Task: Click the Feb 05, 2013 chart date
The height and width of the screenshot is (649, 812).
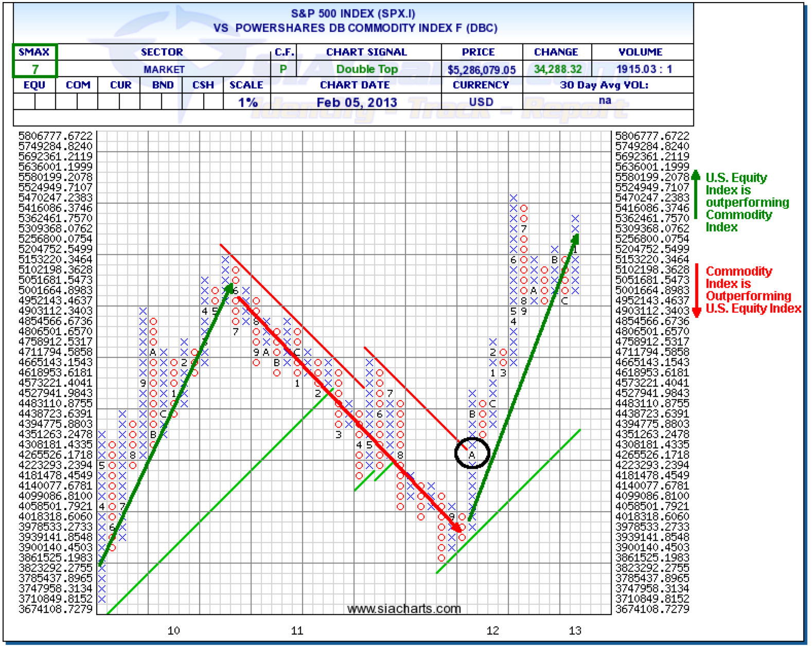Action: coord(357,102)
